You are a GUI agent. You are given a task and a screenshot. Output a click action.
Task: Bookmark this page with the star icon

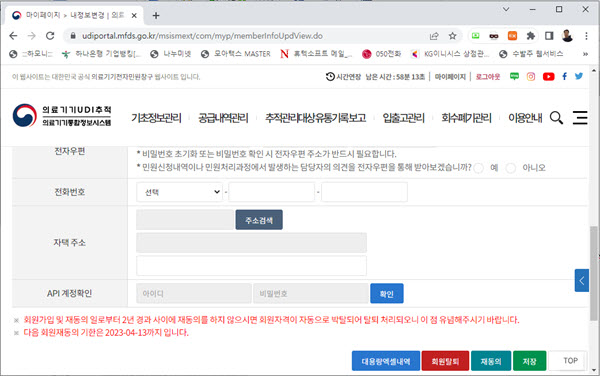pos(453,36)
